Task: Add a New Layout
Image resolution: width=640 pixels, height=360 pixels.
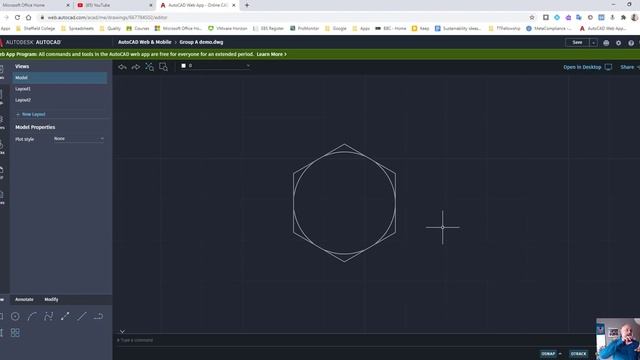Action: click(x=31, y=114)
